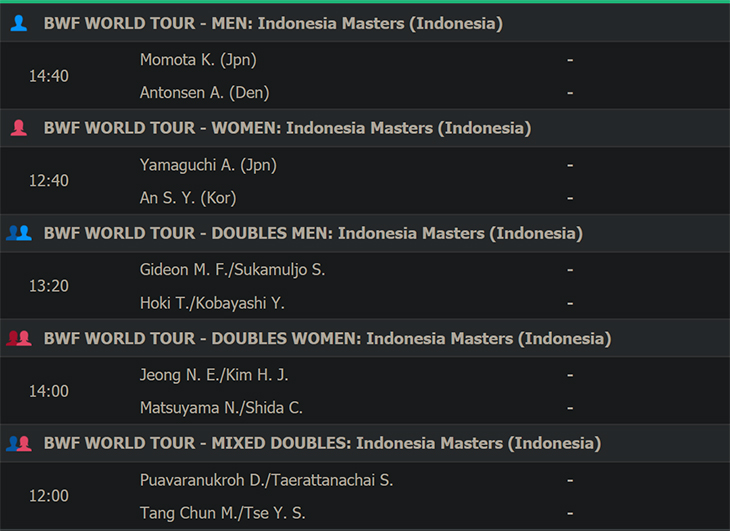The width and height of the screenshot is (730, 531).
Task: Click the 12:00 mixed doubles match time
Action: [x=49, y=496]
